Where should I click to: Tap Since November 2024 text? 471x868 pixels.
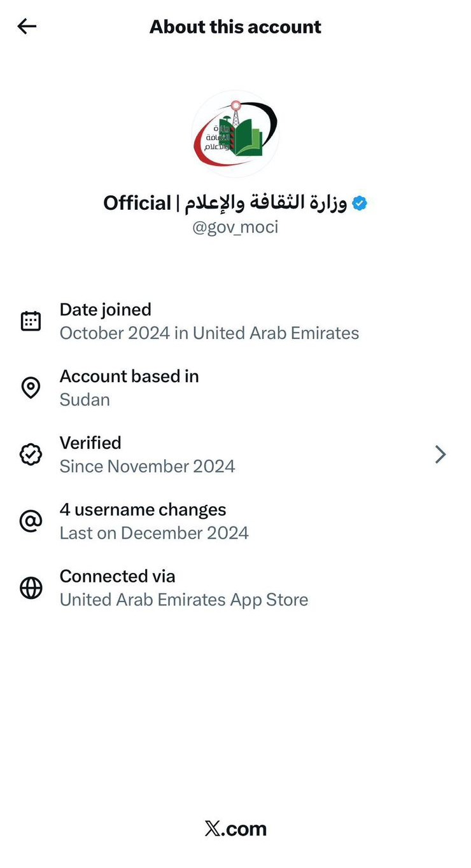(x=147, y=466)
